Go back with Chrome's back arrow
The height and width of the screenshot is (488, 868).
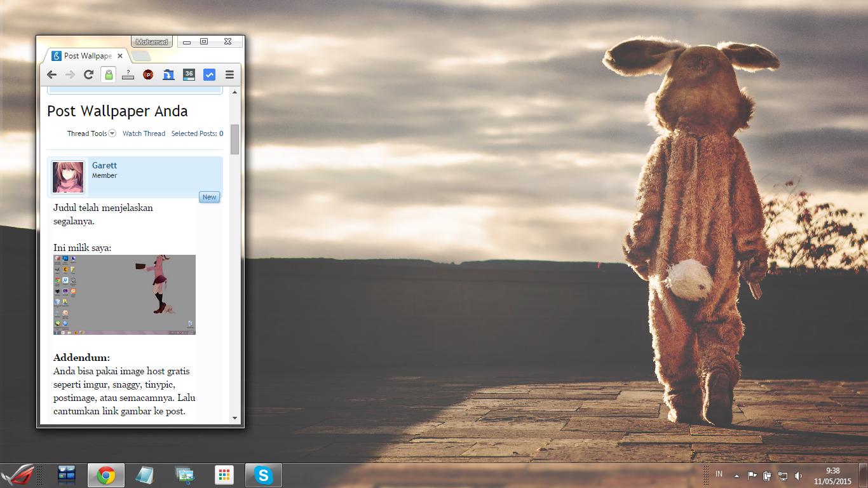pos(52,75)
